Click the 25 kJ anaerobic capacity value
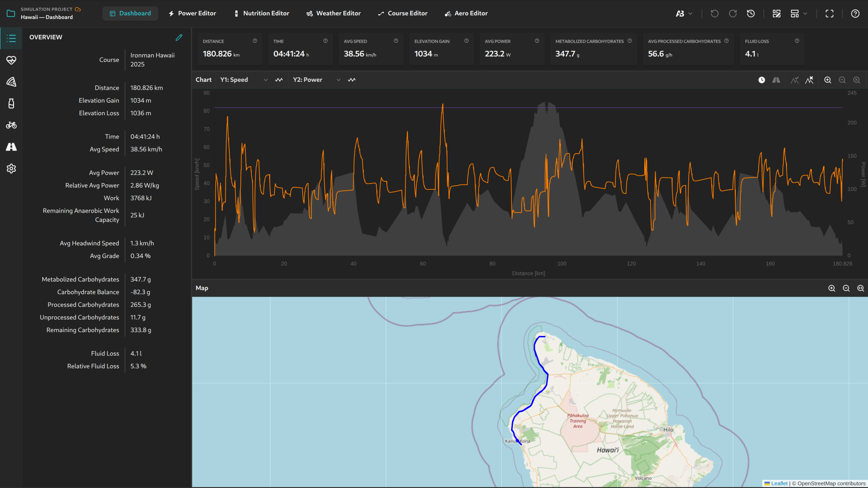868x488 pixels. 137,215
